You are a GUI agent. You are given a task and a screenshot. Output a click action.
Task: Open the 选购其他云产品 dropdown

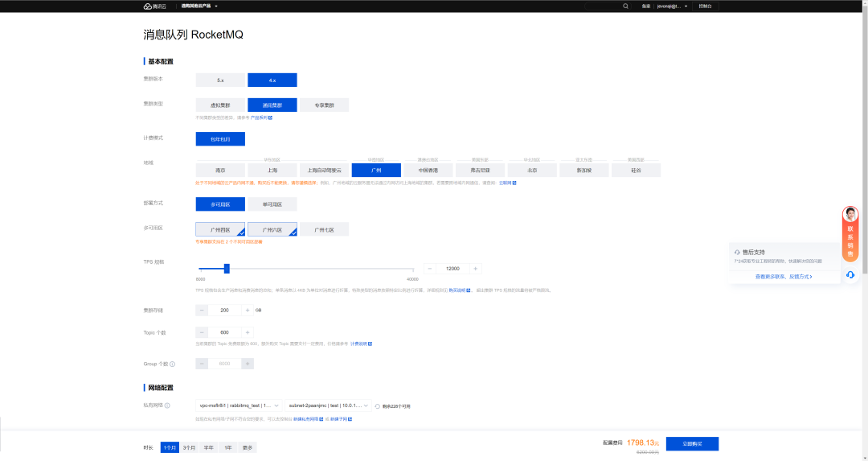pyautogui.click(x=199, y=6)
